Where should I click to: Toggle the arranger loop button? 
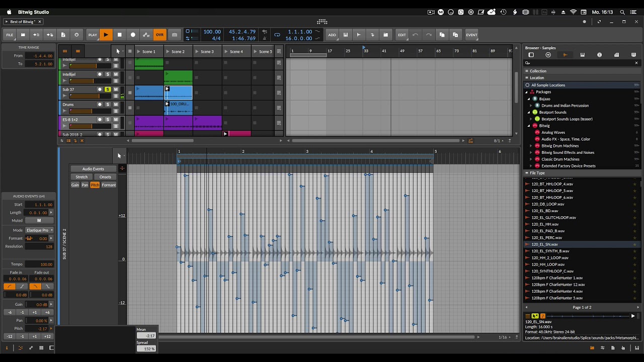point(277,35)
